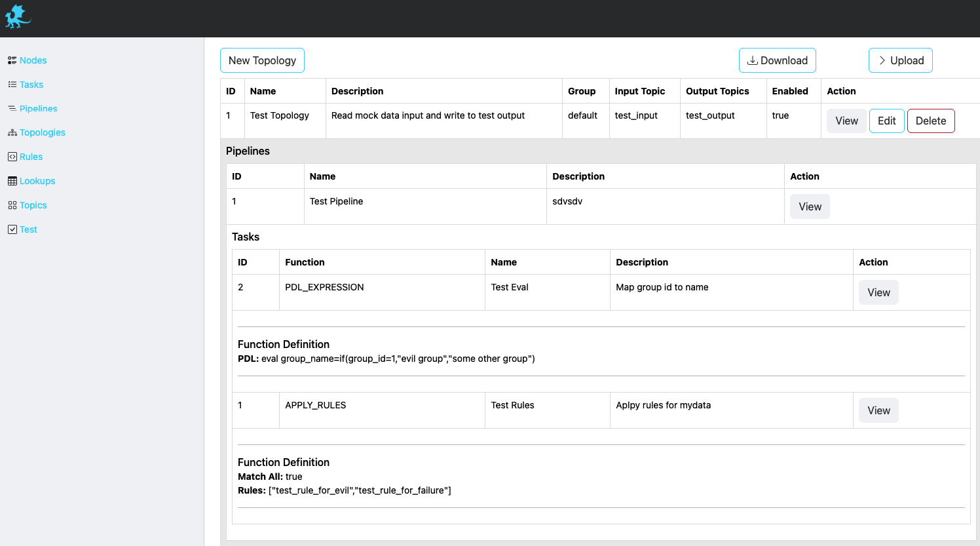Screen dimensions: 980x546
Task: View the Test Rules task
Action: point(878,410)
